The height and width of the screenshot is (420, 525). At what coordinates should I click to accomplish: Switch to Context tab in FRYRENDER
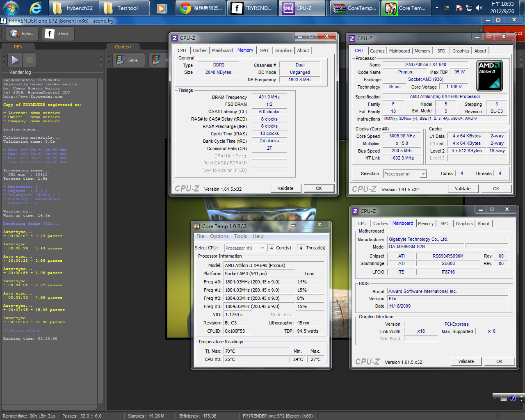[123, 47]
